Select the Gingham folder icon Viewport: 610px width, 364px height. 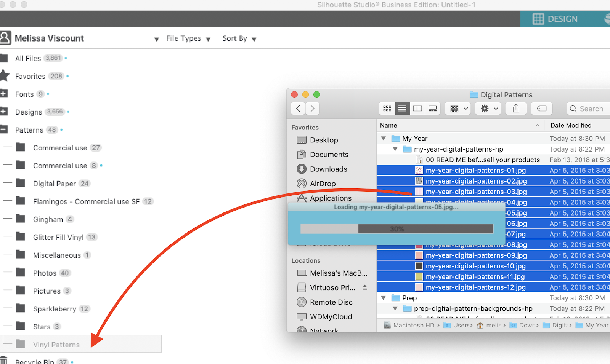point(21,219)
